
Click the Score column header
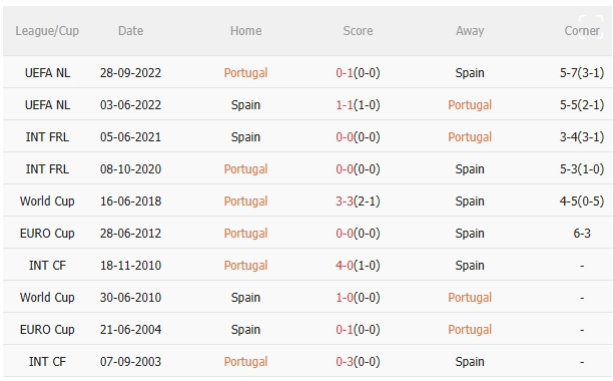(358, 30)
